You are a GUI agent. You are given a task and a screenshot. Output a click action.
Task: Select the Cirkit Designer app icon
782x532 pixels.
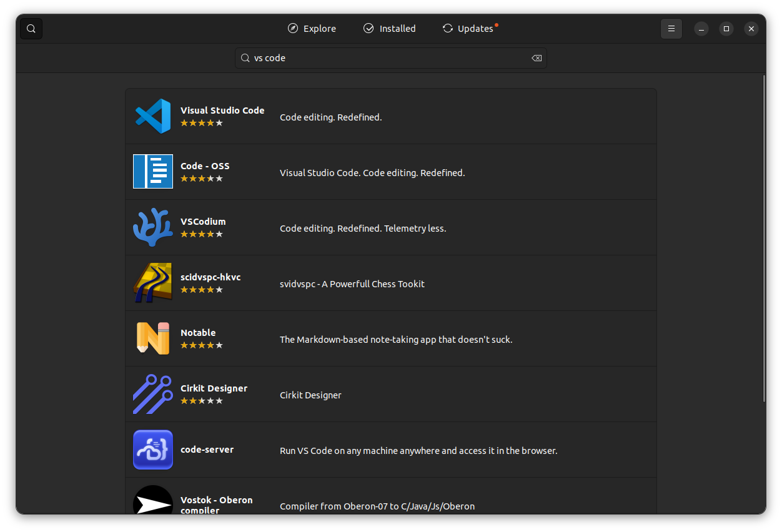coord(152,394)
